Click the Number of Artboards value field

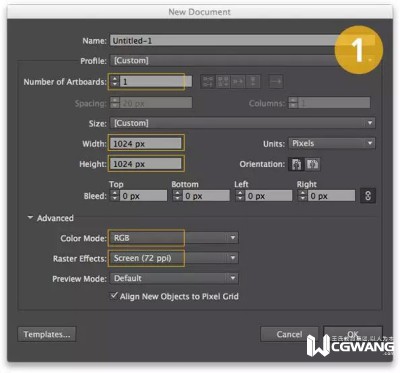point(156,82)
